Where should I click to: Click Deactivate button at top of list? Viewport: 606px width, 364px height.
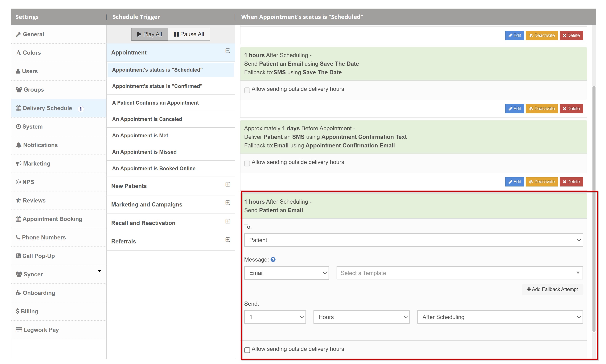click(x=541, y=36)
